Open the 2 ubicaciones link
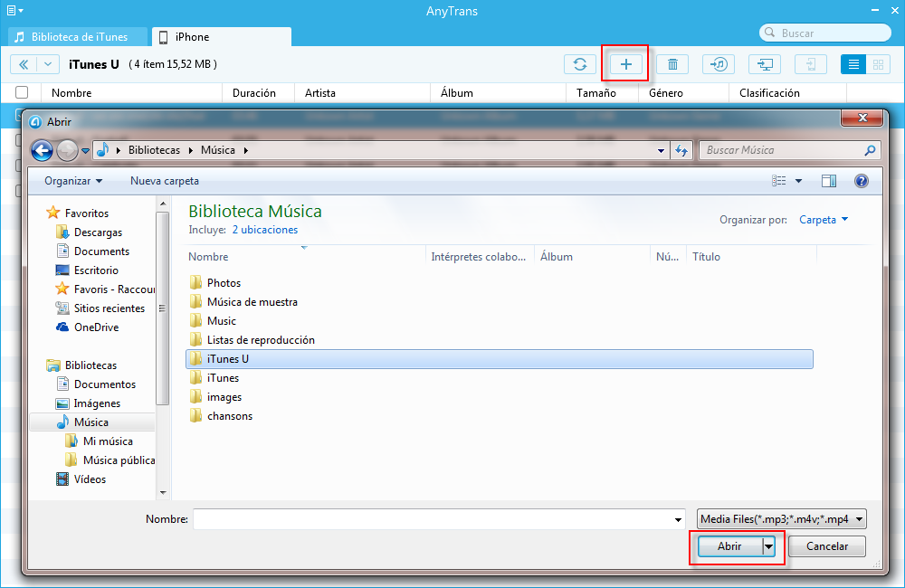Screen dimensions: 905x588 click(x=265, y=230)
